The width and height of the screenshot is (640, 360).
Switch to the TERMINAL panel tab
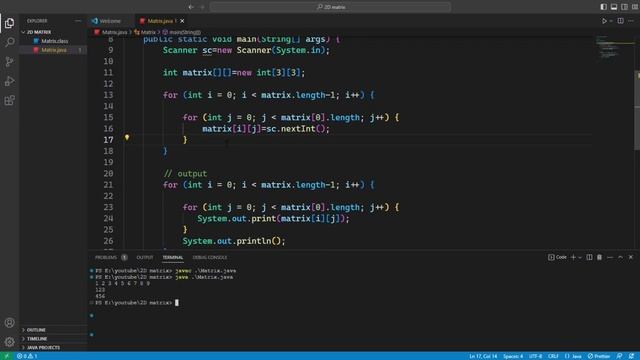(173, 258)
